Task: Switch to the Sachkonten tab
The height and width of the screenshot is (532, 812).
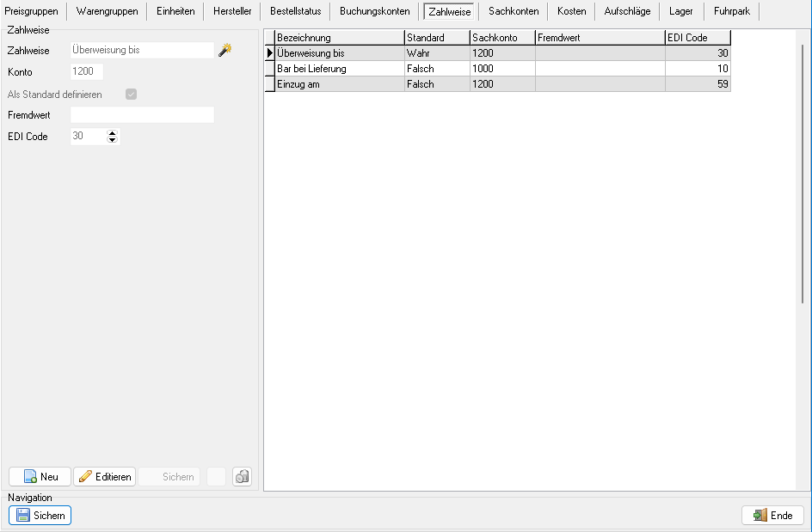Action: [x=514, y=11]
